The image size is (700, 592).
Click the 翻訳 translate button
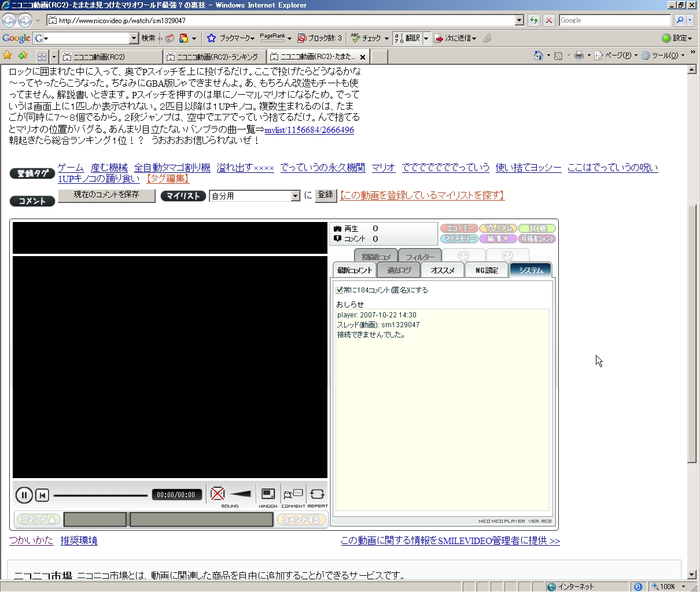(x=407, y=38)
